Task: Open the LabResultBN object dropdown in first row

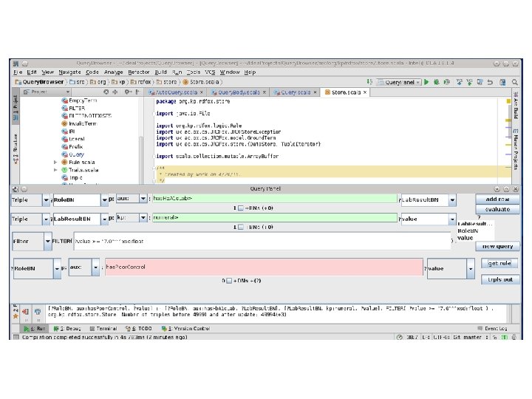Action: tap(452, 199)
